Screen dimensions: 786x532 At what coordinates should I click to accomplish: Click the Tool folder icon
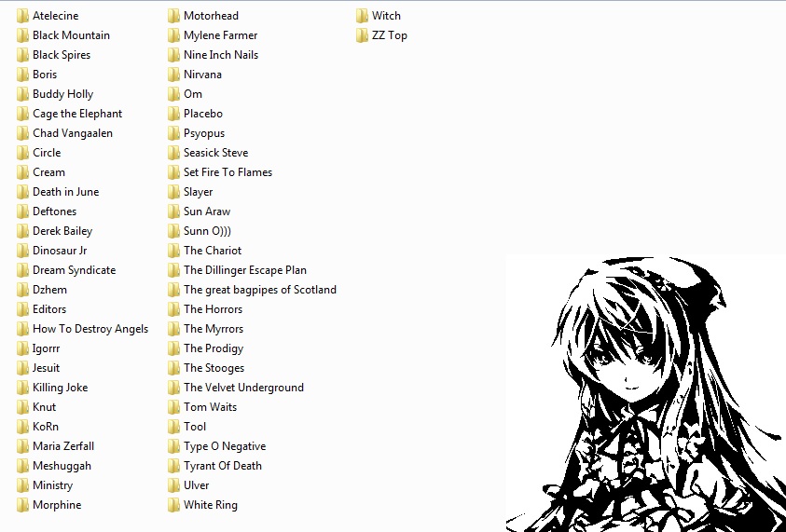pyautogui.click(x=174, y=427)
